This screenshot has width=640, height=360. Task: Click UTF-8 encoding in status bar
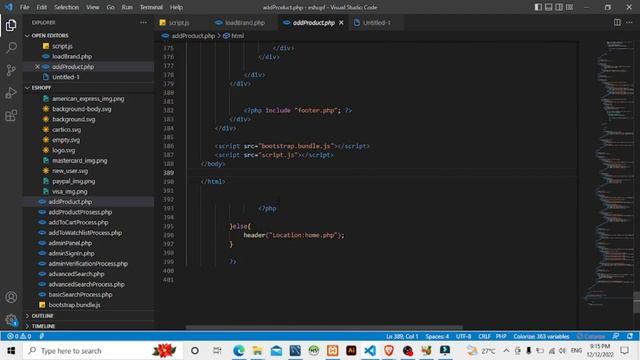[x=463, y=336]
